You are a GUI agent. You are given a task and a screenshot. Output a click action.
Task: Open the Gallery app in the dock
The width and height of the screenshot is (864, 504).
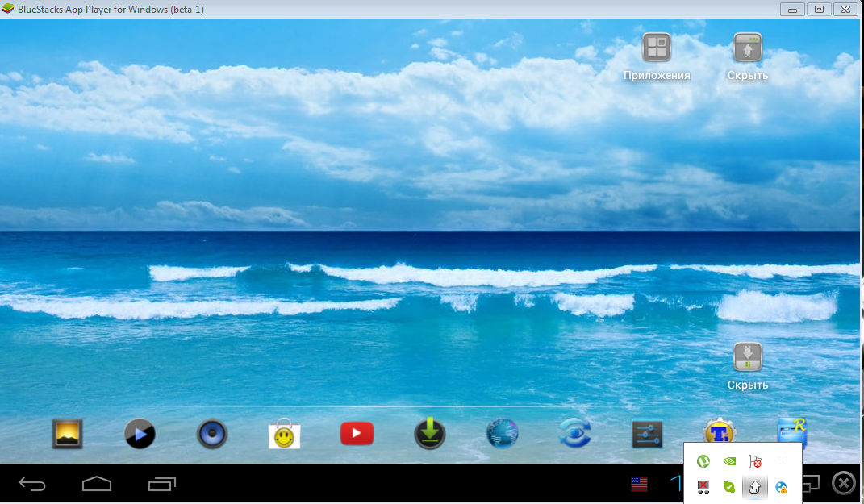[x=67, y=434]
